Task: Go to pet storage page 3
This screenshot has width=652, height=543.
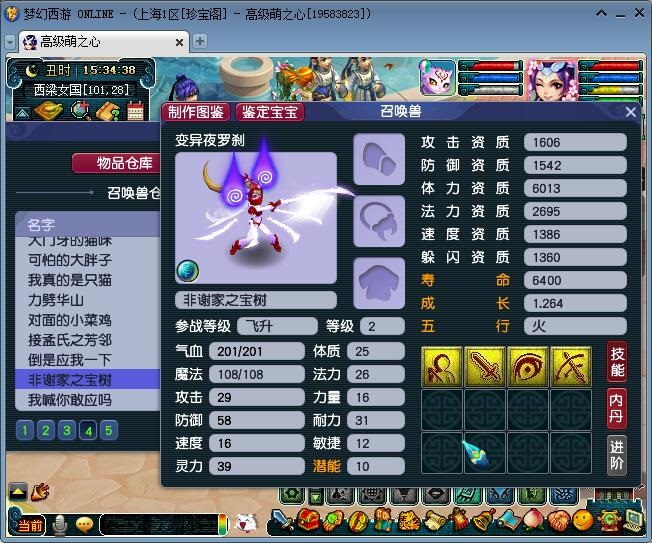Action: (x=67, y=430)
